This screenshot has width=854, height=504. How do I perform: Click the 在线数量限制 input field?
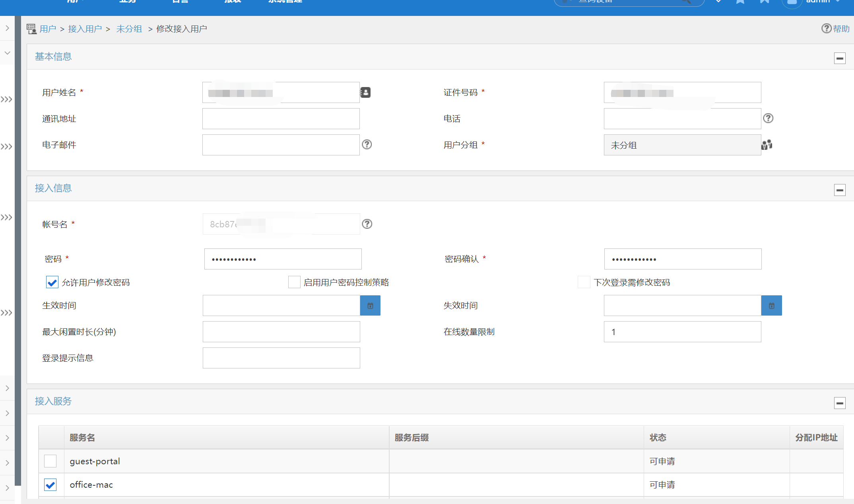tap(682, 332)
